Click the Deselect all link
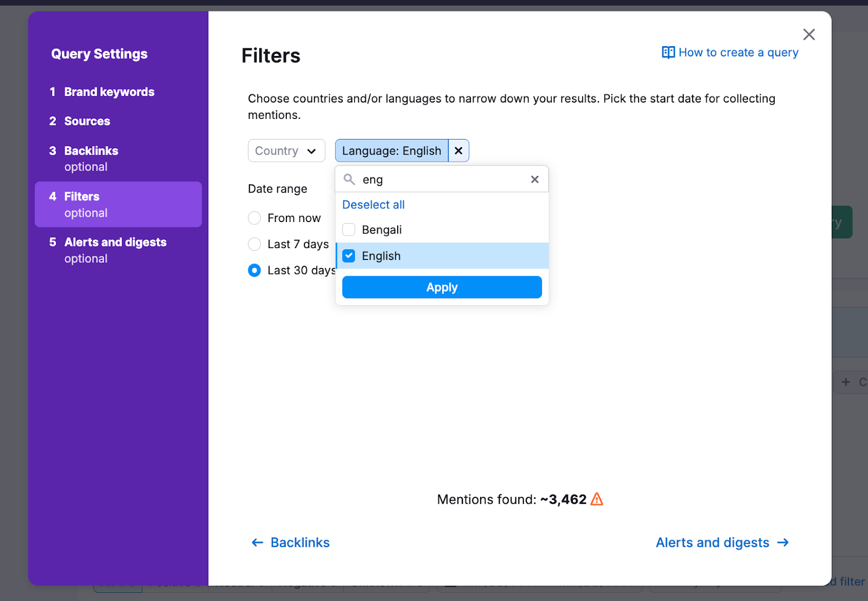 coord(373,205)
